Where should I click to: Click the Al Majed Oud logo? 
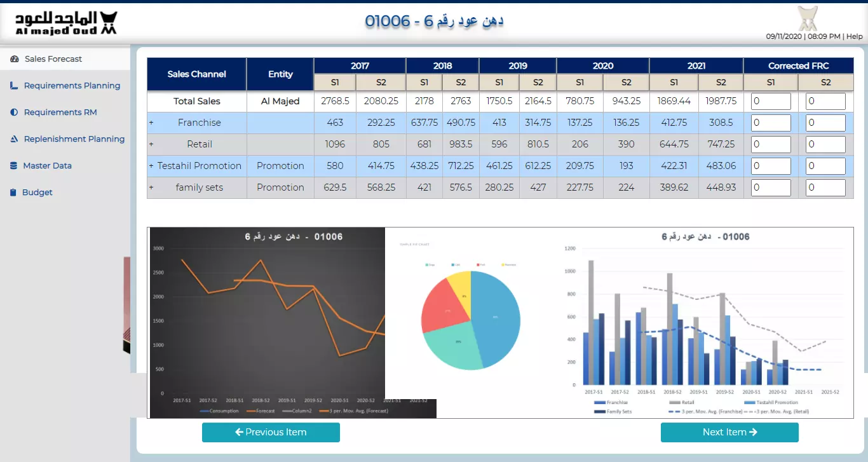point(66,23)
